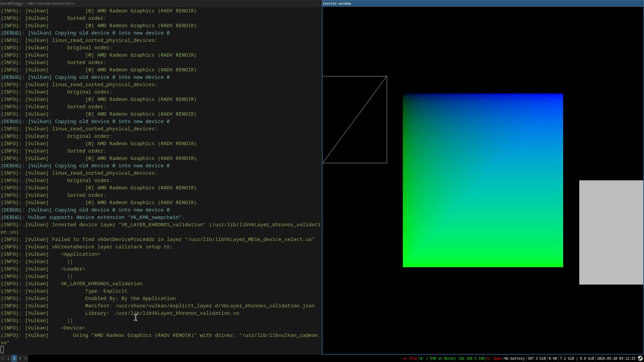Click the 507.3 GiB disk usage block
The height and width of the screenshot is (362, 644).
click(536, 358)
